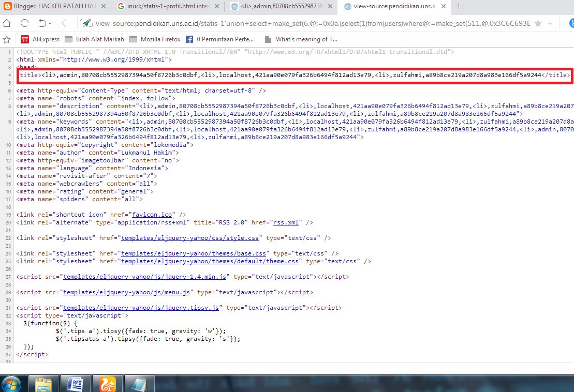The height and width of the screenshot is (392, 574).
Task: Open the AliExpress bookmark
Action: pos(40,39)
